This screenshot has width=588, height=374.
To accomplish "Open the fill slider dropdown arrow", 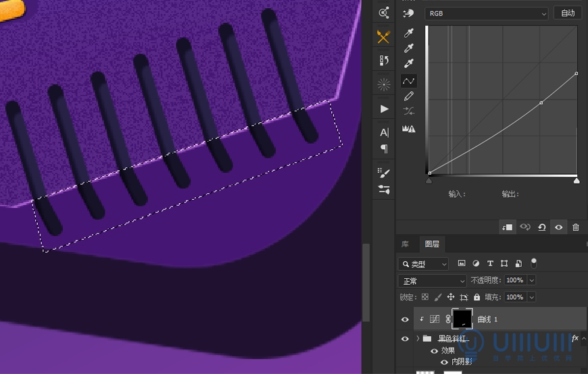I will pos(531,297).
